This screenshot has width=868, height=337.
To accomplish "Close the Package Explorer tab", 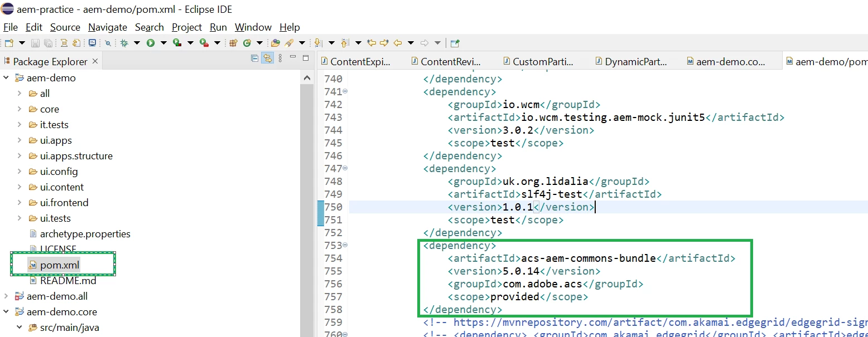I will [x=95, y=61].
